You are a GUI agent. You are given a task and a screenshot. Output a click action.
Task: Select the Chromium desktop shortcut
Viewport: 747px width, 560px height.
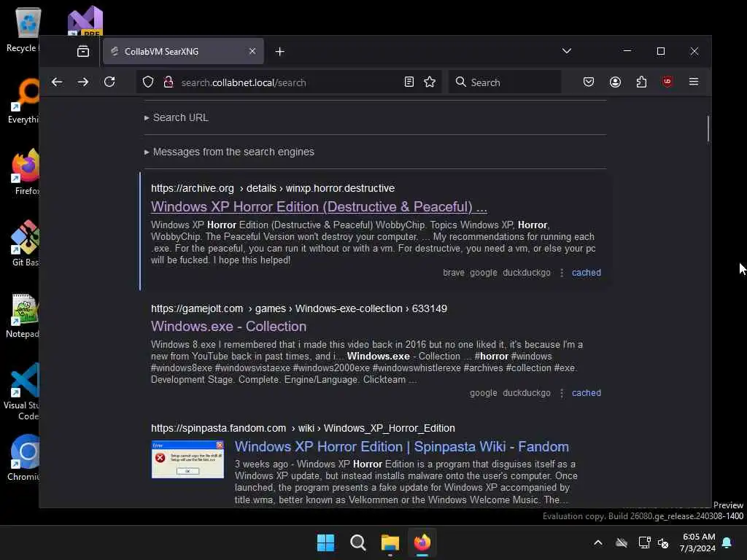click(x=24, y=458)
